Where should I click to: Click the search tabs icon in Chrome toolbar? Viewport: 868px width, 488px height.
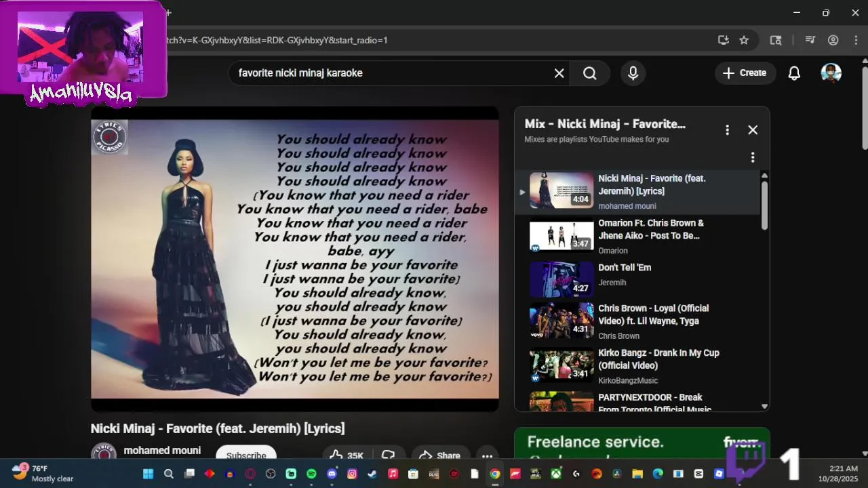click(x=776, y=40)
